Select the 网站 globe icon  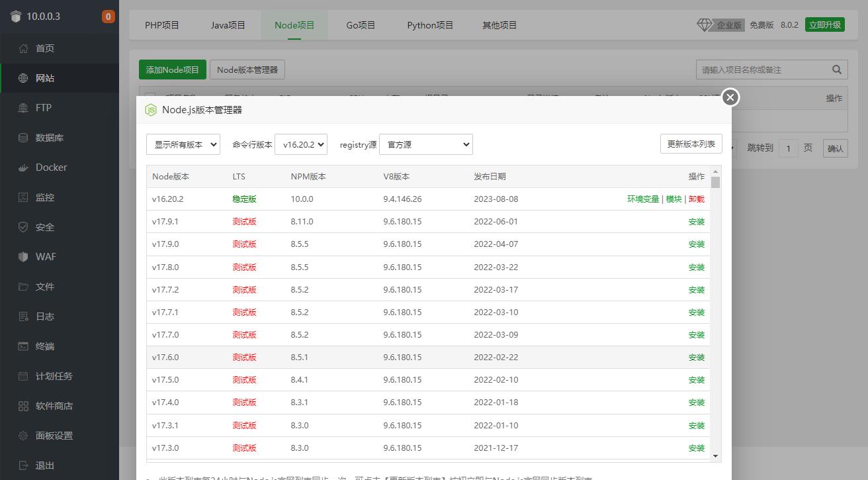click(x=24, y=78)
